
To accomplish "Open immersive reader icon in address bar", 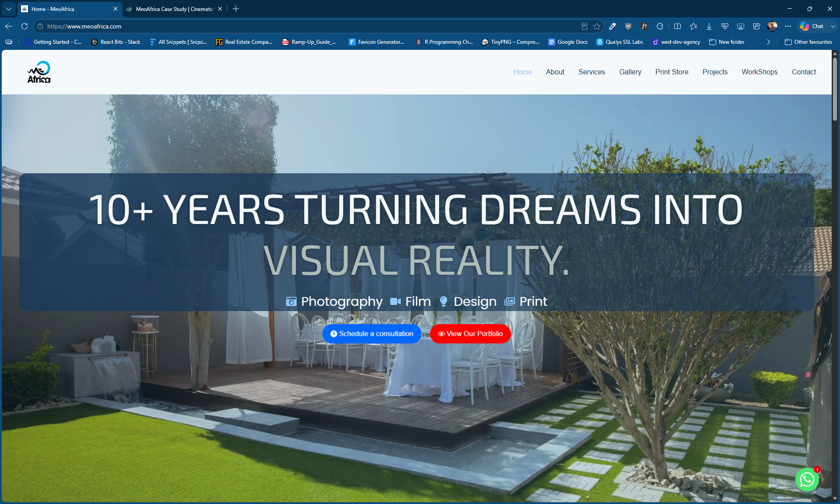I will point(584,26).
